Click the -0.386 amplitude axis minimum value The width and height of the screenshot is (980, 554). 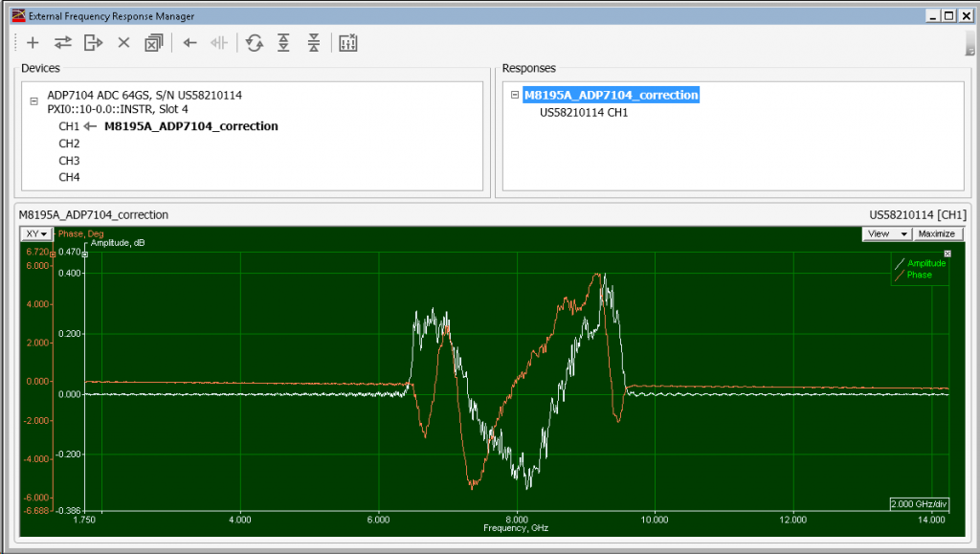click(x=69, y=510)
